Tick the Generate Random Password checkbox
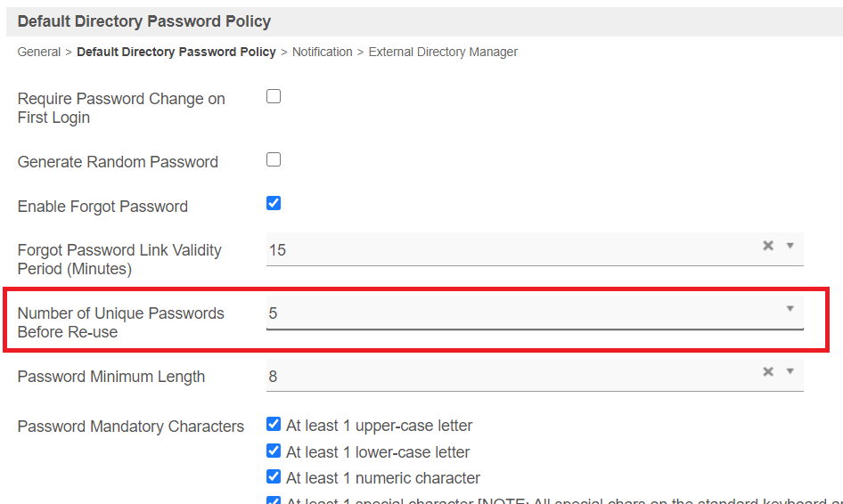 pyautogui.click(x=274, y=159)
